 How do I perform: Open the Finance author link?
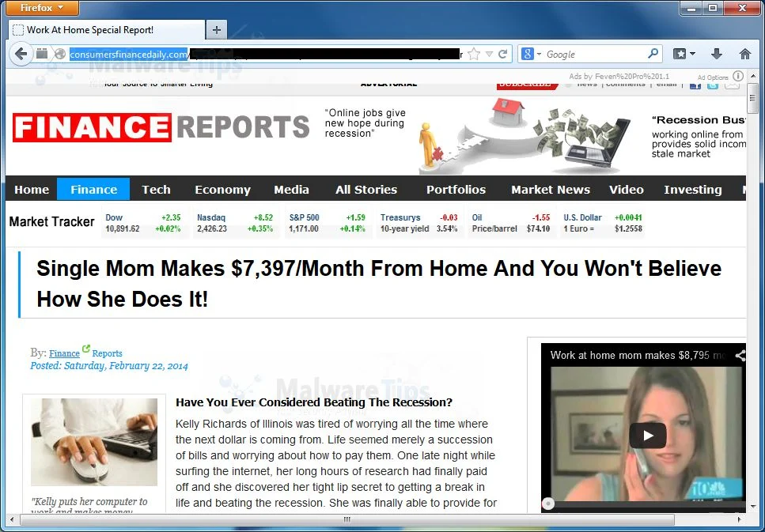point(64,353)
